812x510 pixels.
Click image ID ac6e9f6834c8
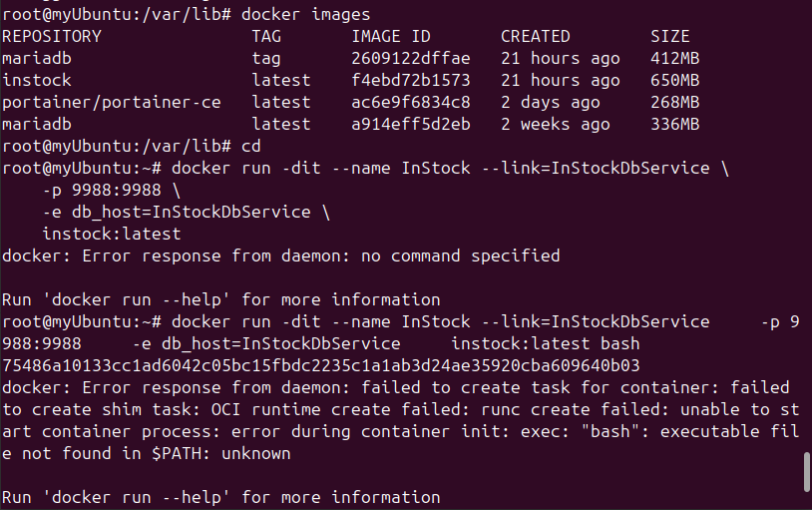tap(411, 102)
